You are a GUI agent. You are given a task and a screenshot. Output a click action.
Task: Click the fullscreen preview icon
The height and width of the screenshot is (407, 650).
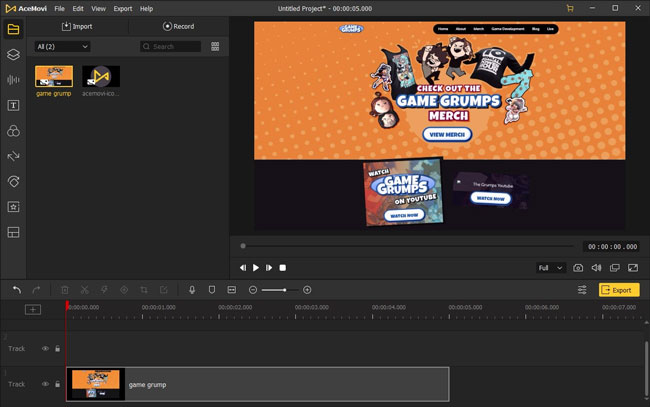click(x=633, y=268)
